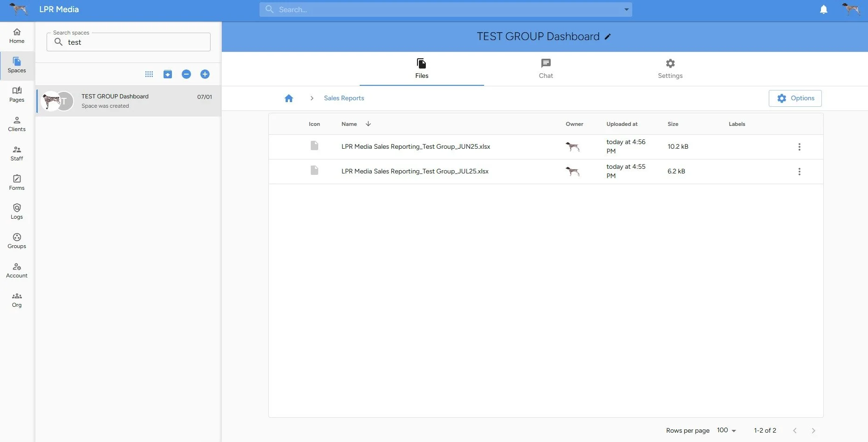Open the user profile avatar
This screenshot has width=868, height=442.
click(x=851, y=9)
